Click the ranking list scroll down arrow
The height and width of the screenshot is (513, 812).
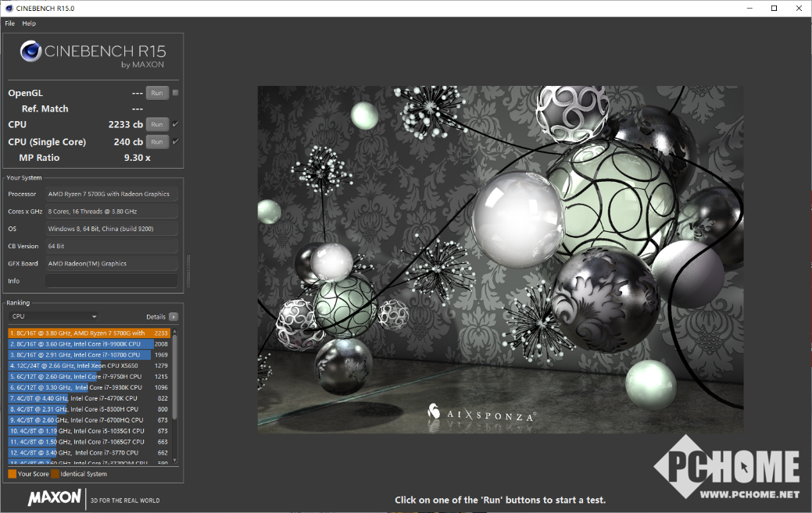point(174,460)
